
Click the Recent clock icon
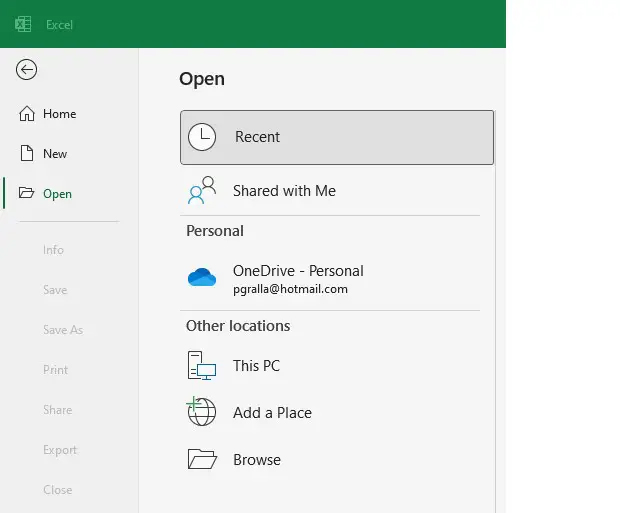202,137
